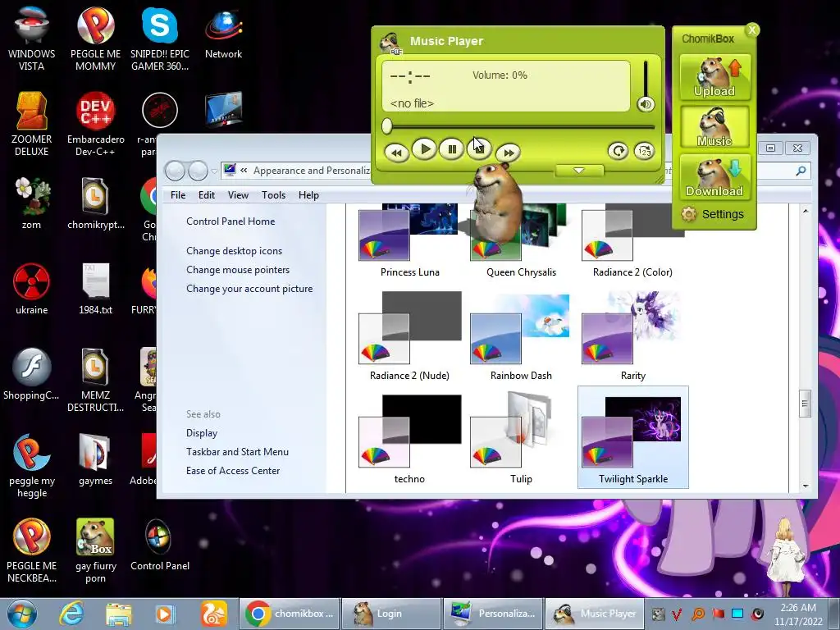Viewport: 840px width, 630px height.
Task: Go to Control Panel Home
Action: [x=231, y=221]
